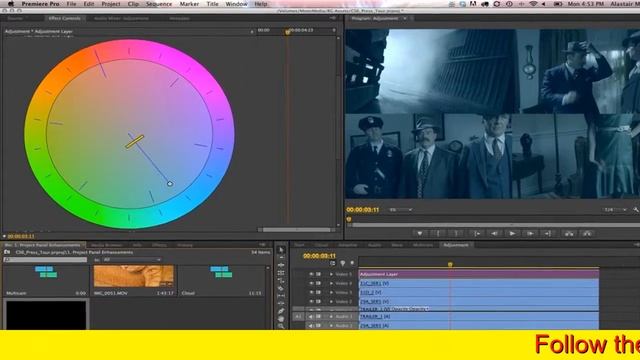Open the Program: Adjustment sequence dropdown

405,18
